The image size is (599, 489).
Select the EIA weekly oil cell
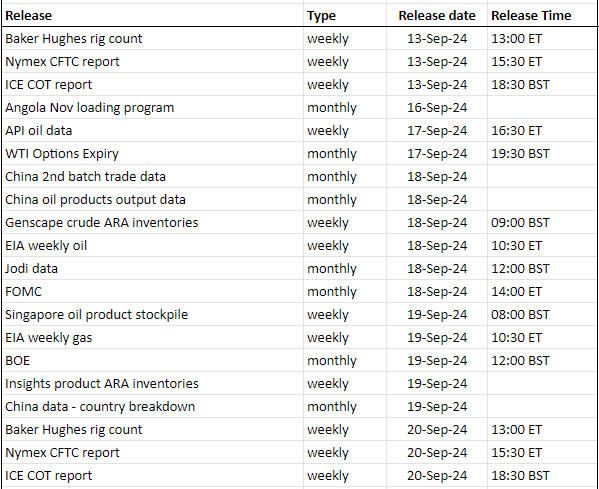(x=152, y=245)
